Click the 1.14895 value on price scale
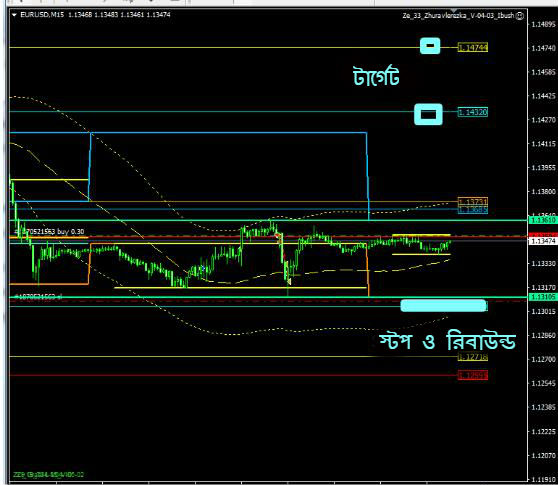 543,25
